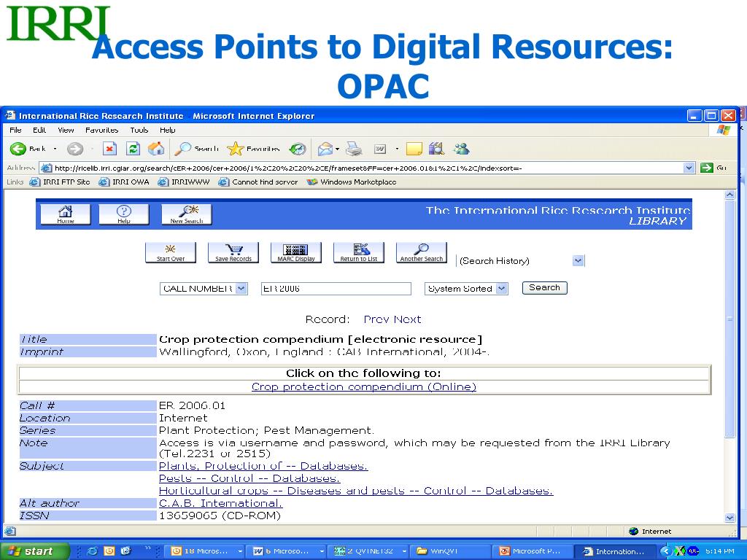Screen dimensions: 747x560
Task: Click the green Go arrow button
Action: coord(706,168)
